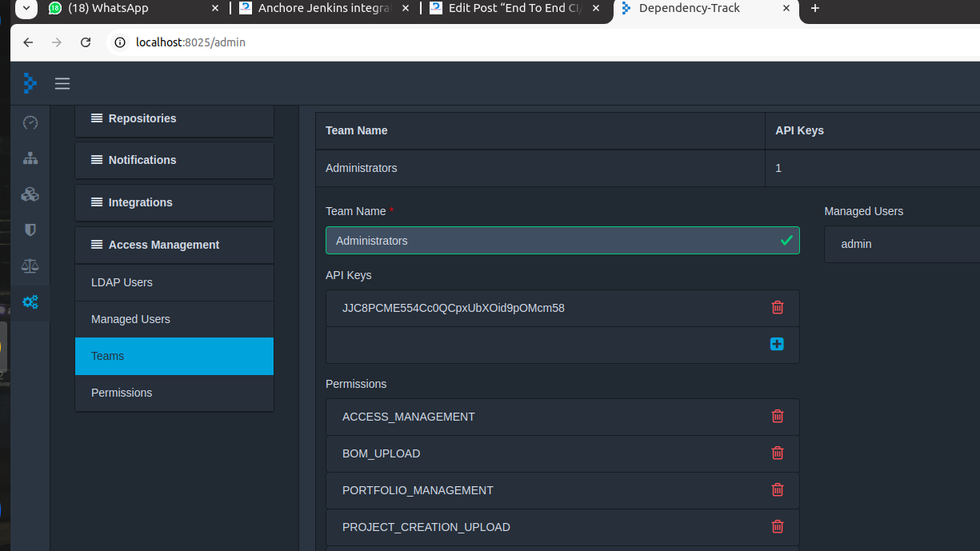Image resolution: width=980 pixels, height=551 pixels.
Task: Open Policy Management via the scales icon
Action: pyautogui.click(x=30, y=266)
